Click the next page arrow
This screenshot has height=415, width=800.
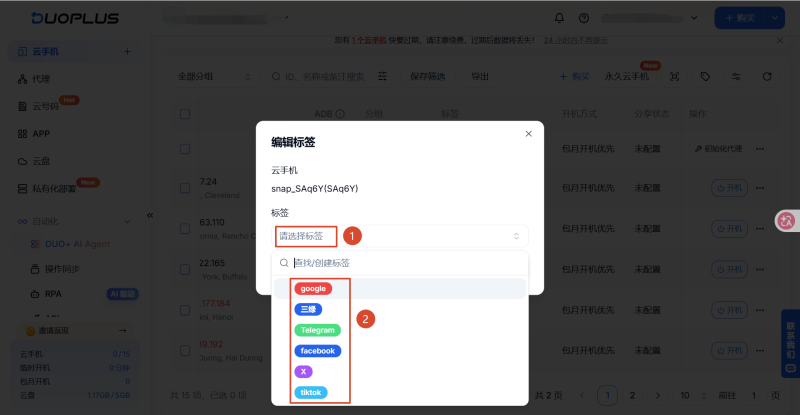point(658,395)
